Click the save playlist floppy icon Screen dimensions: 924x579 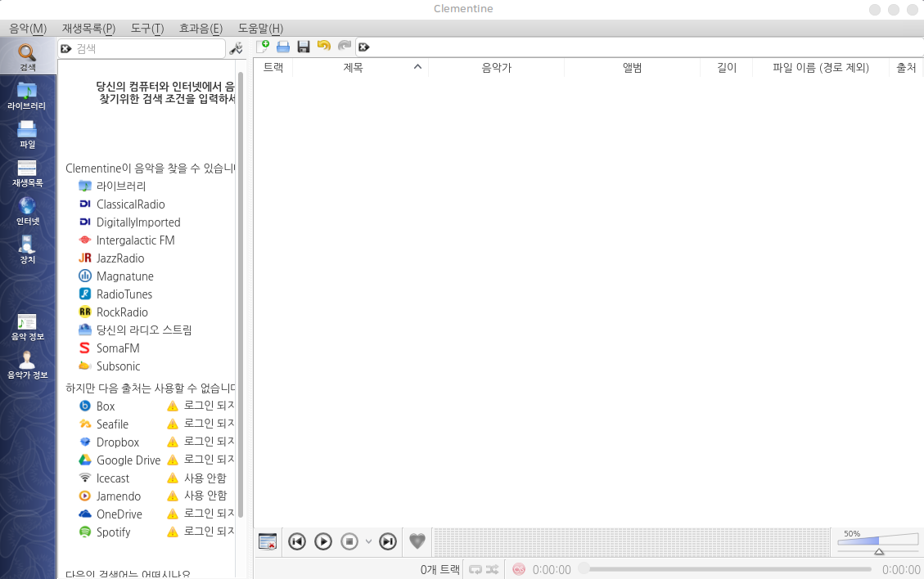coord(304,47)
